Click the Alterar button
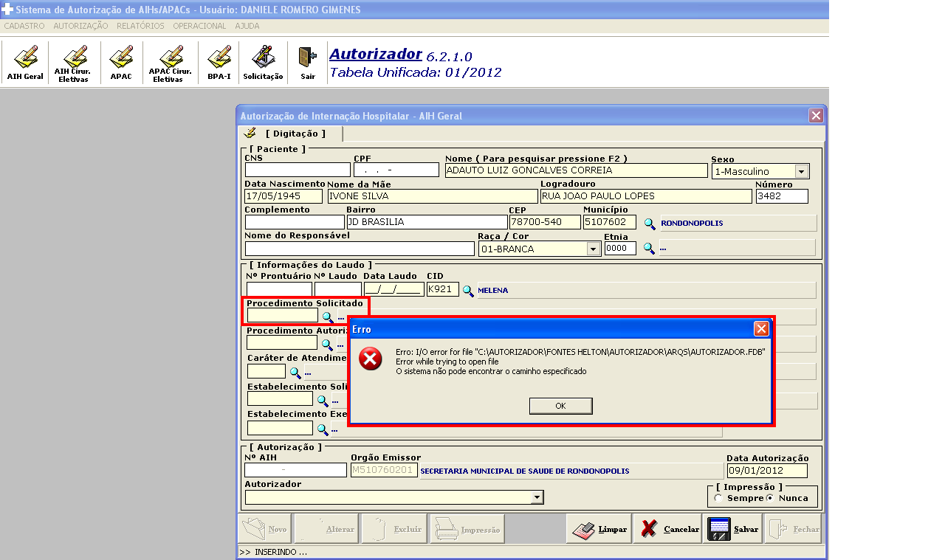Viewport: 945px width, 560px height. tap(326, 529)
